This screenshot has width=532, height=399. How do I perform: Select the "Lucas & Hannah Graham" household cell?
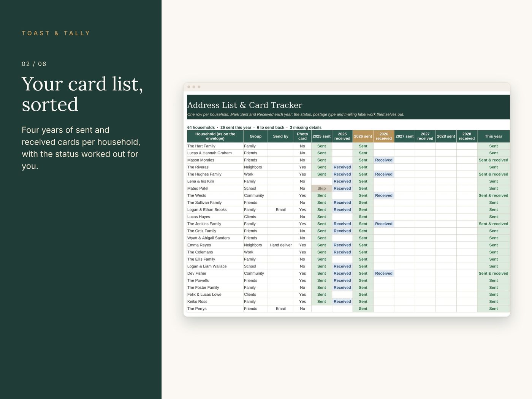tap(215, 153)
